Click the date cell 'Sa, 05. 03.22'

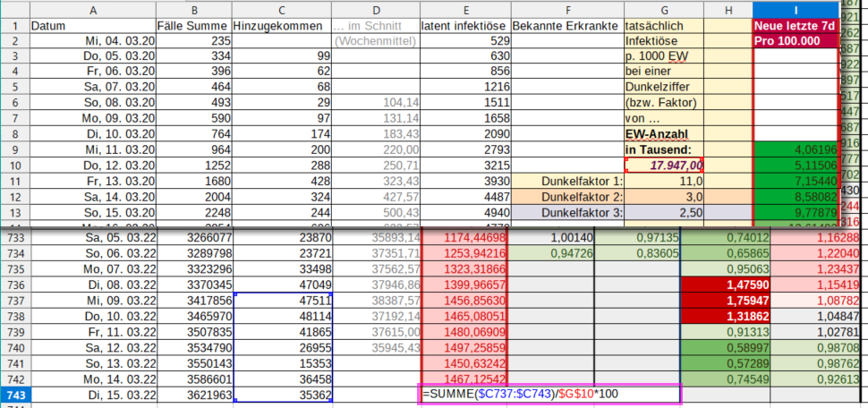[93, 239]
